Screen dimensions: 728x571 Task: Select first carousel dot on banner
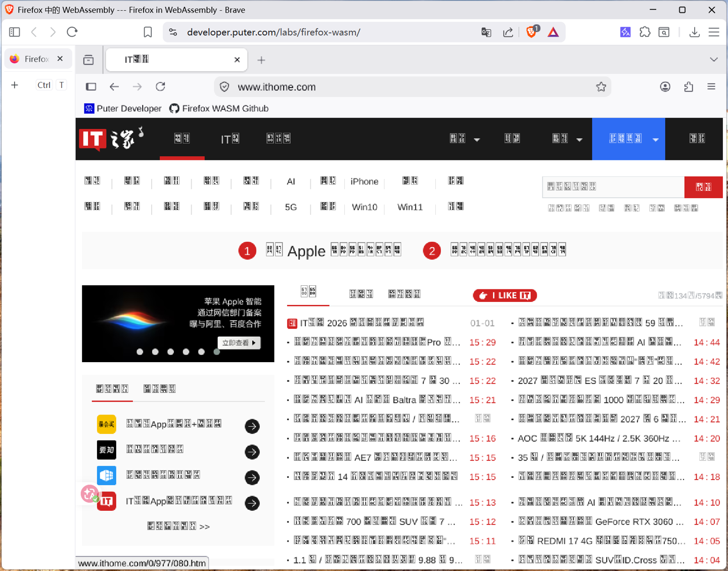[140, 352]
